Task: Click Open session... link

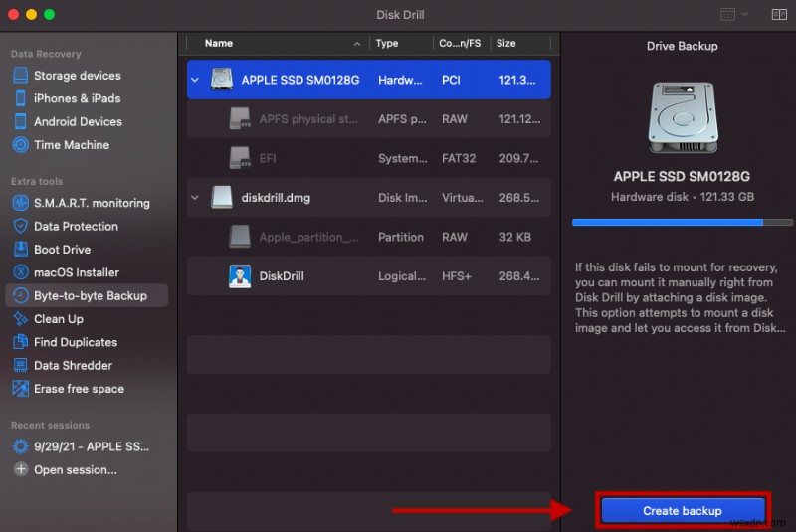Action: coord(76,469)
